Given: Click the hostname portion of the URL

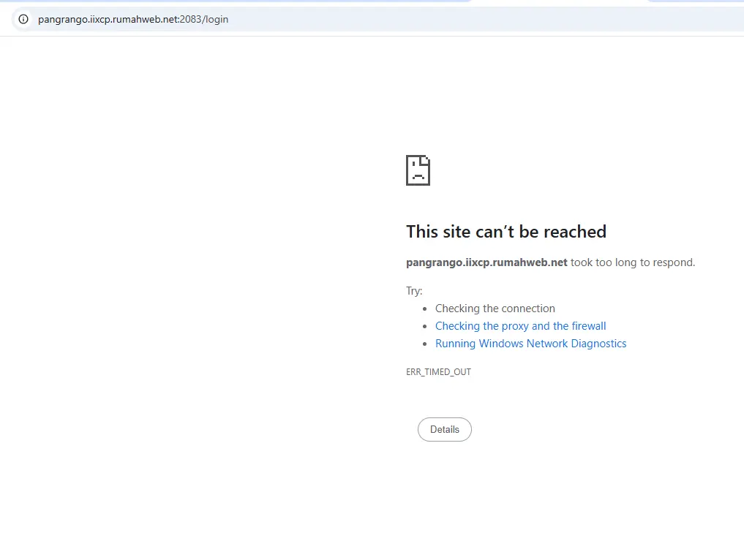Looking at the screenshot, I should tap(107, 20).
